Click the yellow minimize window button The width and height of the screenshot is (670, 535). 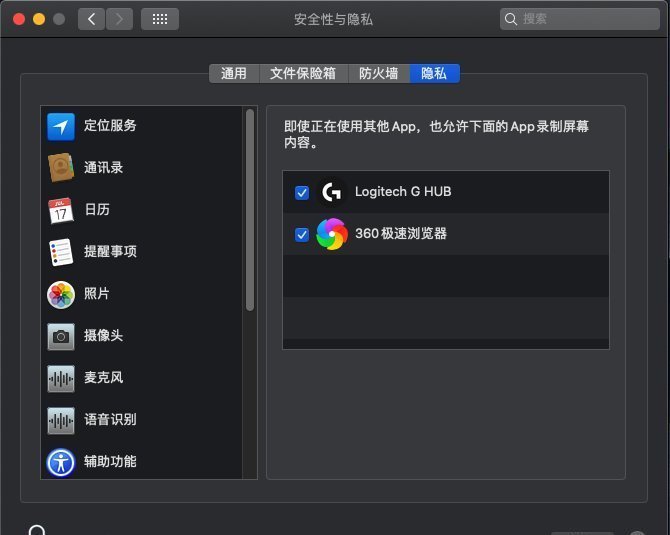[39, 19]
